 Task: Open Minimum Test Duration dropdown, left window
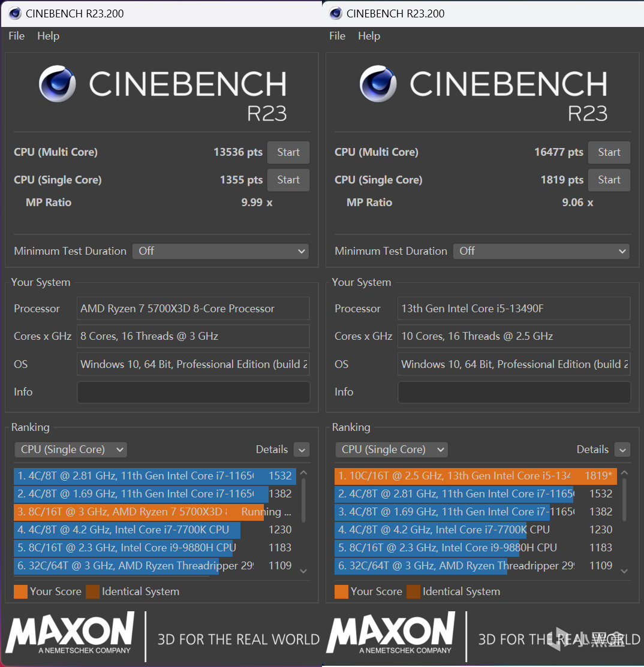click(x=221, y=251)
